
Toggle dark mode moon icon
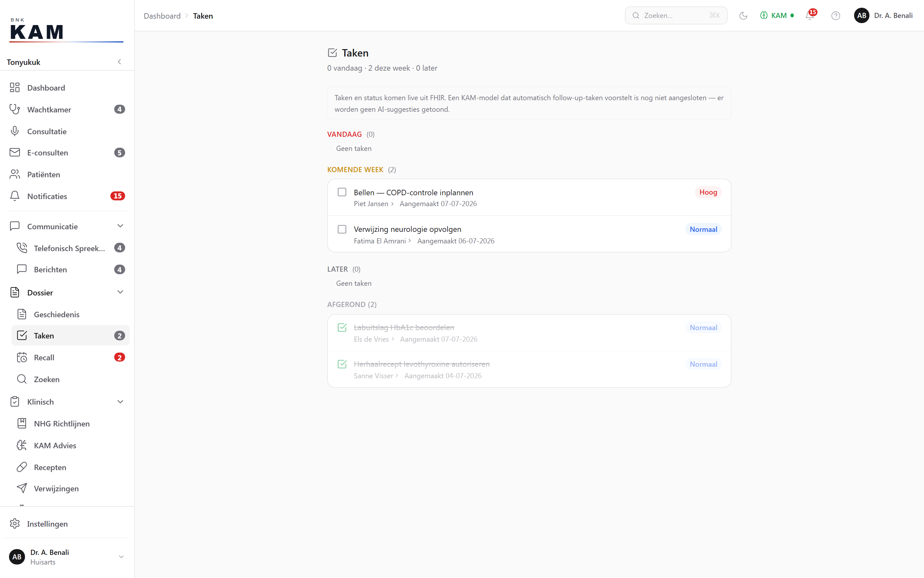tap(743, 16)
